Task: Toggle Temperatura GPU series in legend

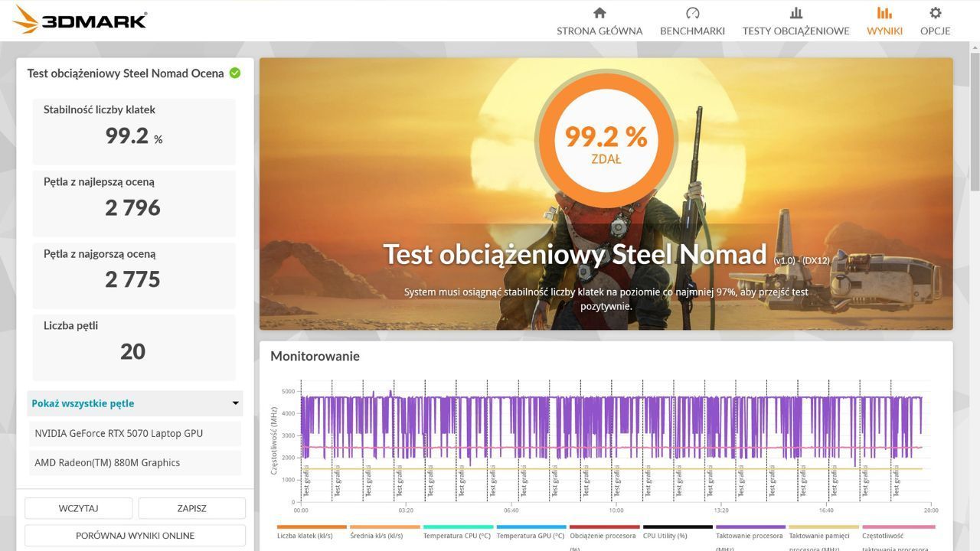Action: tap(531, 535)
